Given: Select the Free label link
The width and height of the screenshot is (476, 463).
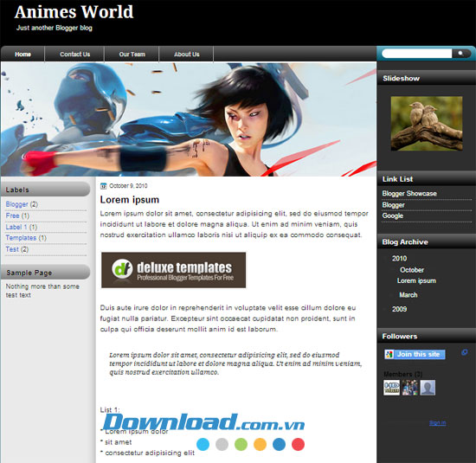Looking at the screenshot, I should click(x=12, y=215).
